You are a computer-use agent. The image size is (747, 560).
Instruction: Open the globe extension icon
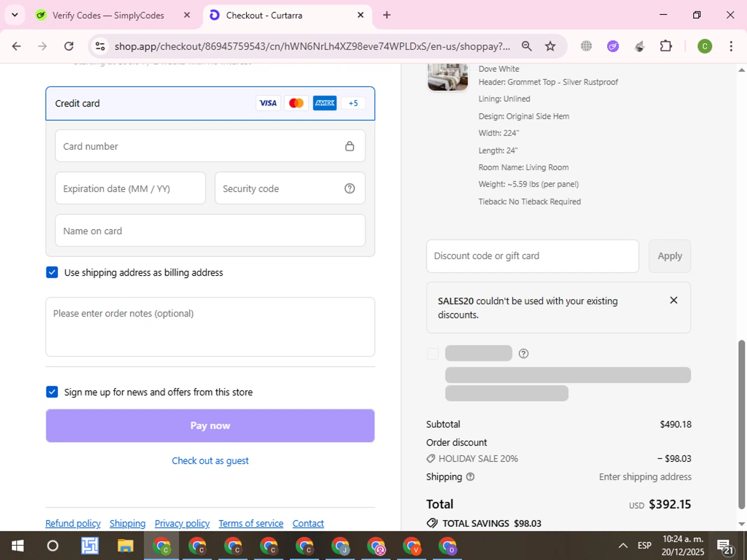tap(586, 46)
